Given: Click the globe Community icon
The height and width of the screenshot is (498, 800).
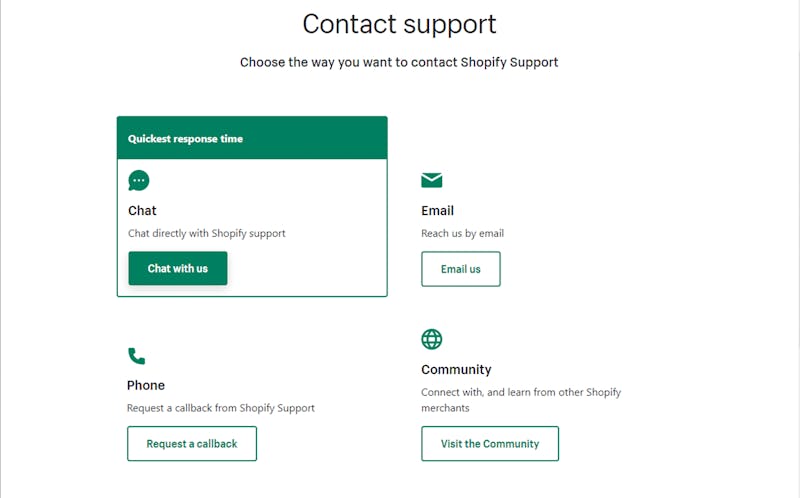Looking at the screenshot, I should pos(432,339).
